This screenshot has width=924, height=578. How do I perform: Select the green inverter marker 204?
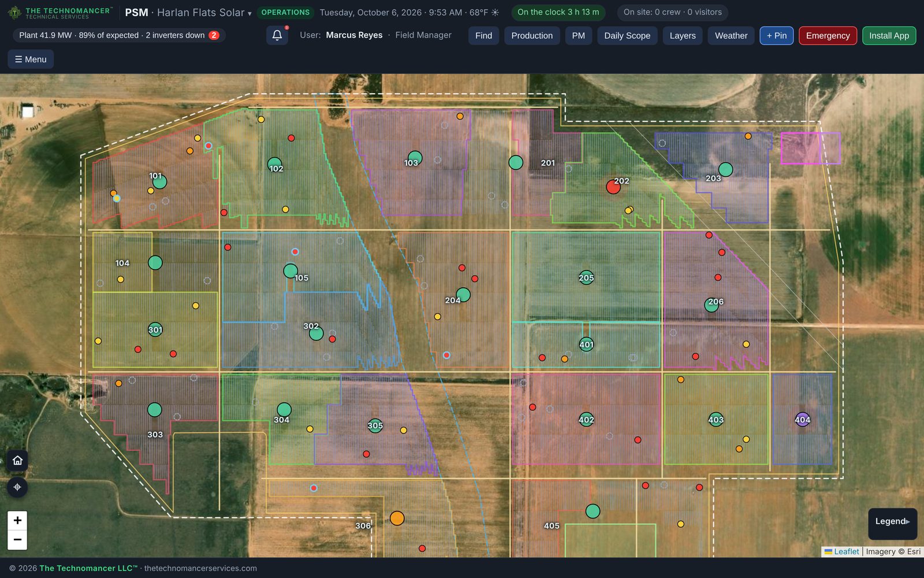click(463, 295)
